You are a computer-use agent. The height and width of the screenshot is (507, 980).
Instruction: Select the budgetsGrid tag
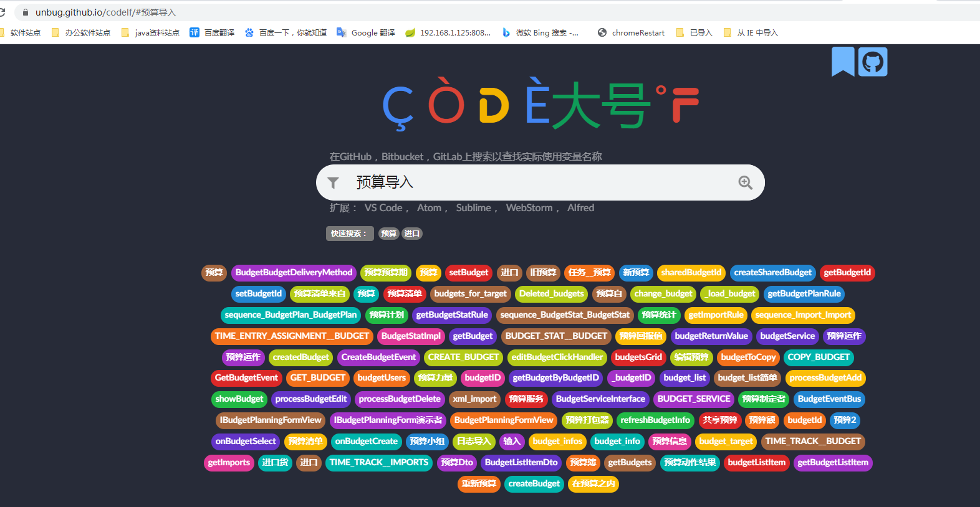pyautogui.click(x=638, y=358)
